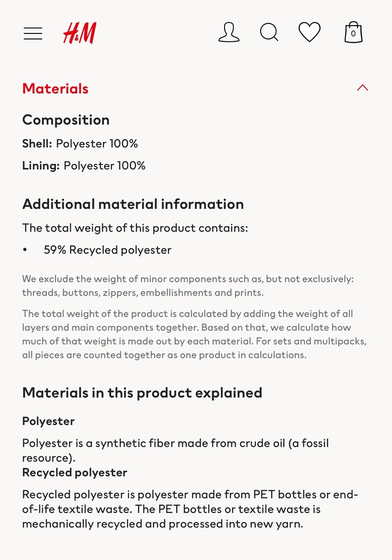Click the paragraph about sets and multipacks
The height and width of the screenshot is (560, 392).
(x=194, y=334)
